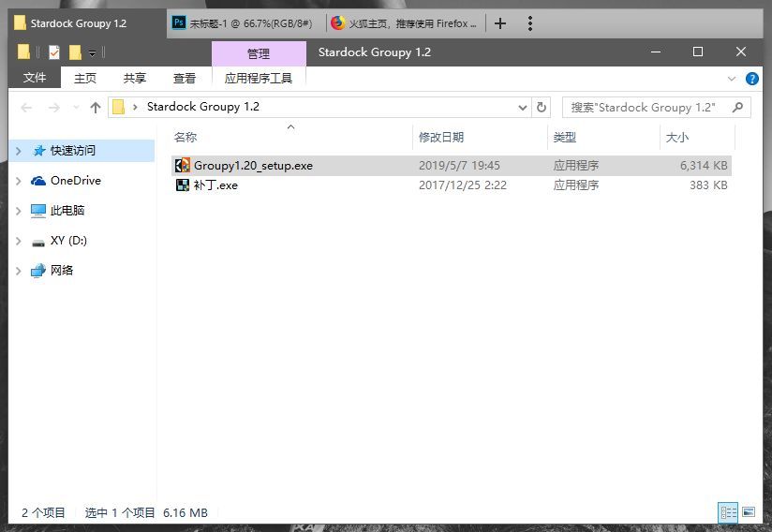
Task: Click the 网络 network icon
Action: tap(37, 271)
